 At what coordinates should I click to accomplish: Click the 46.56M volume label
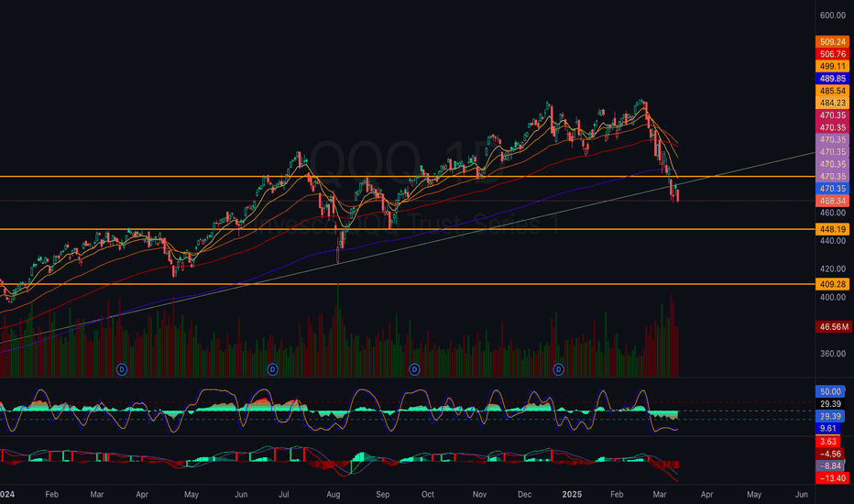pyautogui.click(x=833, y=327)
